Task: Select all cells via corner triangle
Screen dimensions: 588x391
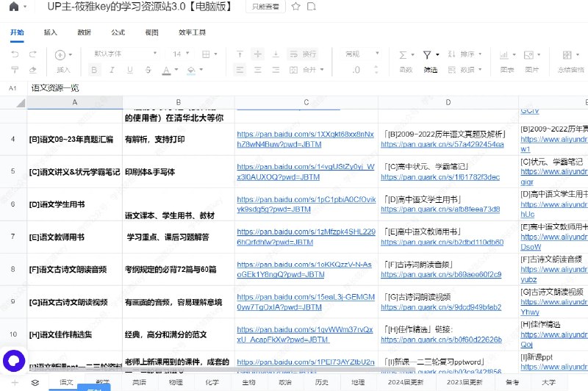Action: point(21,103)
